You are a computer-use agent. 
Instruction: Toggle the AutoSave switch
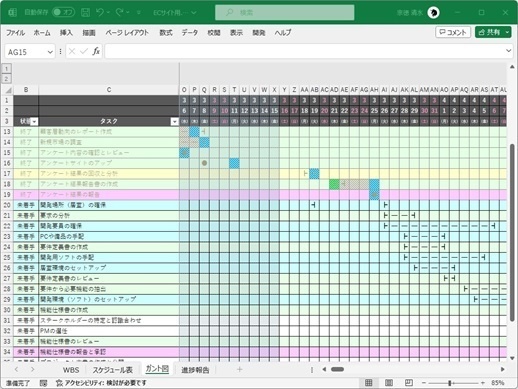click(63, 12)
